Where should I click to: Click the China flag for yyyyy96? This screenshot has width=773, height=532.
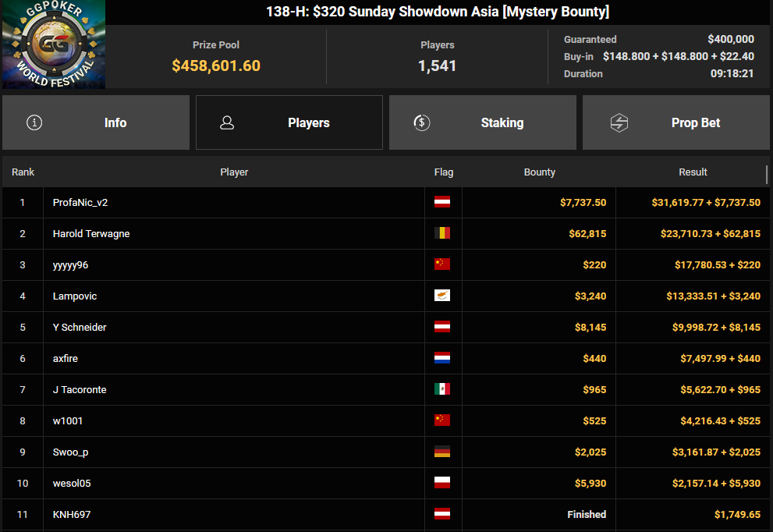[x=442, y=264]
